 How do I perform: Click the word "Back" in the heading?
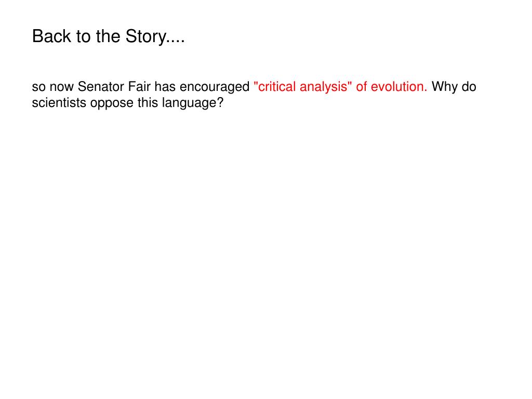tap(51, 36)
